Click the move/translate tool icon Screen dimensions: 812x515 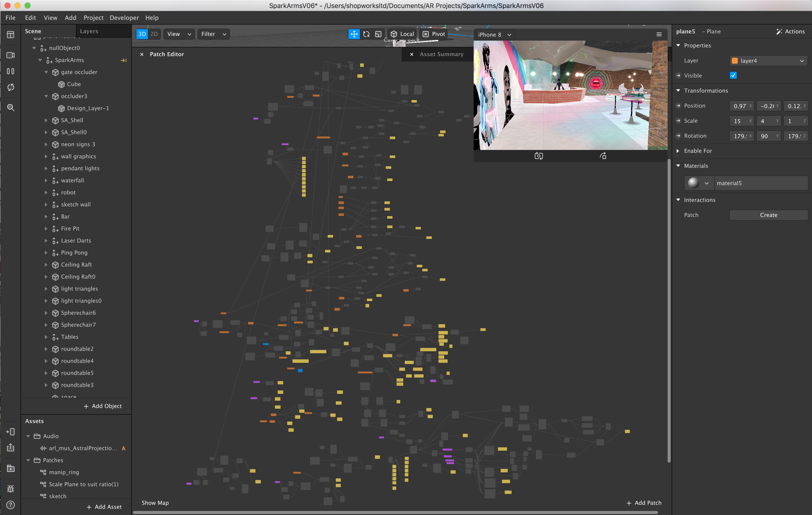tap(354, 34)
